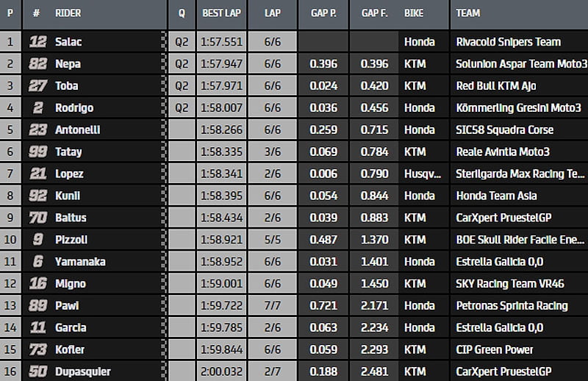Open rider Rodrigo's name
The height and width of the screenshot is (381, 588).
pos(74,108)
